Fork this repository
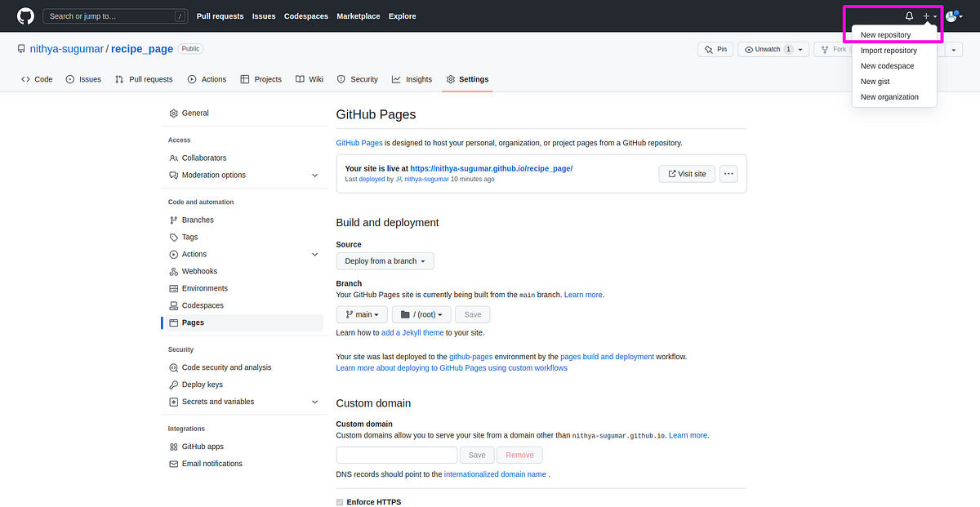The height and width of the screenshot is (507, 980). pos(832,48)
